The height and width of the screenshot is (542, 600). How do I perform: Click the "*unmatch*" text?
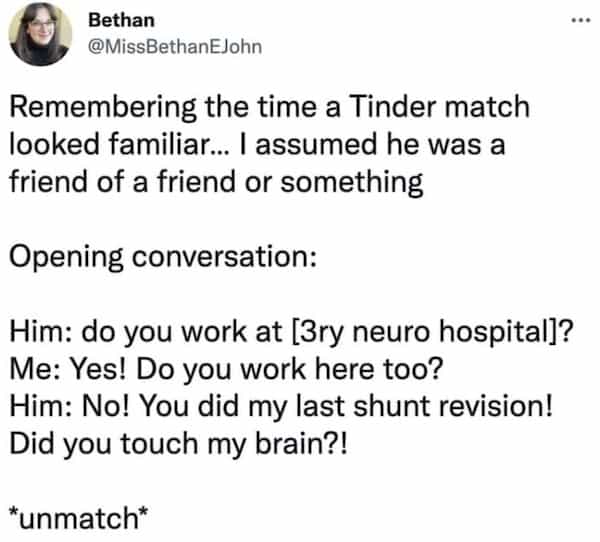click(x=80, y=517)
